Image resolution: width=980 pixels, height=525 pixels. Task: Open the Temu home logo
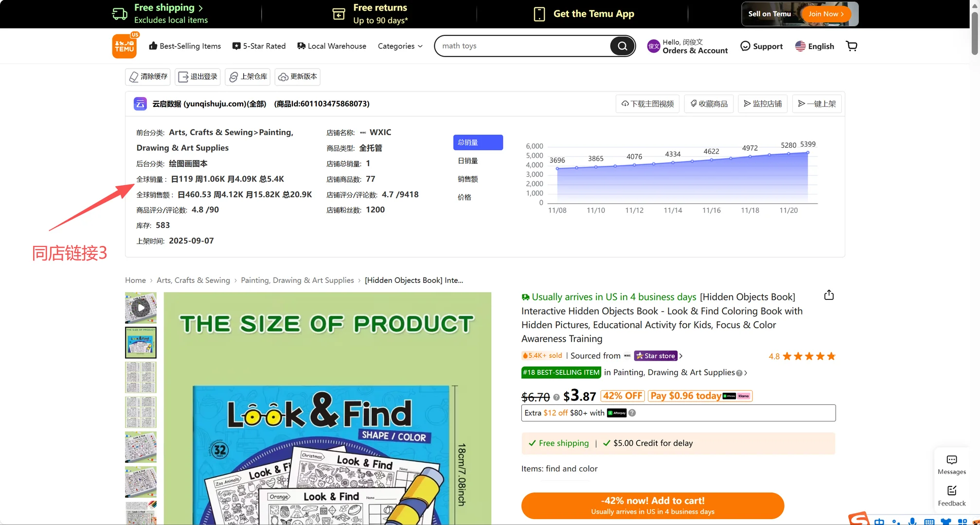coord(124,46)
